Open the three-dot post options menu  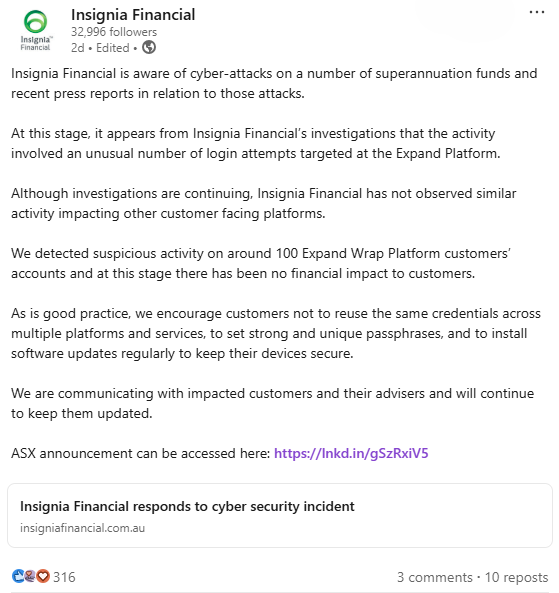click(x=537, y=12)
